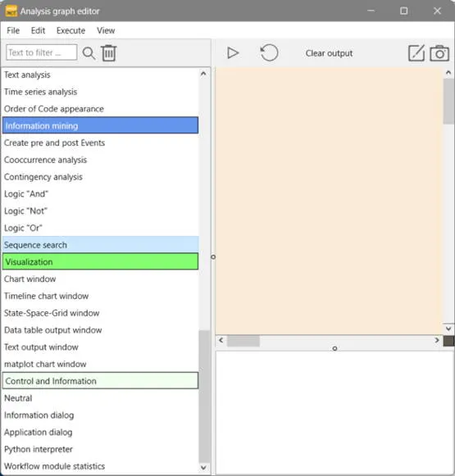Select the Logic "Not" module

click(x=101, y=211)
